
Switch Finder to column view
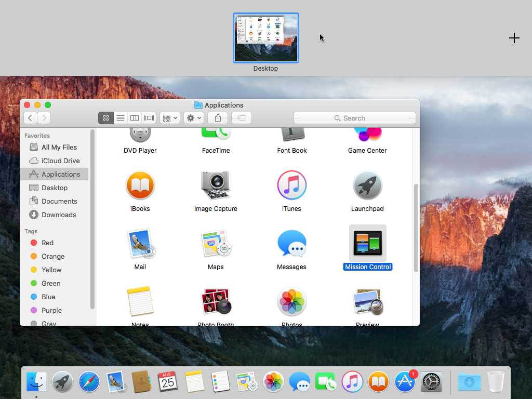point(135,118)
